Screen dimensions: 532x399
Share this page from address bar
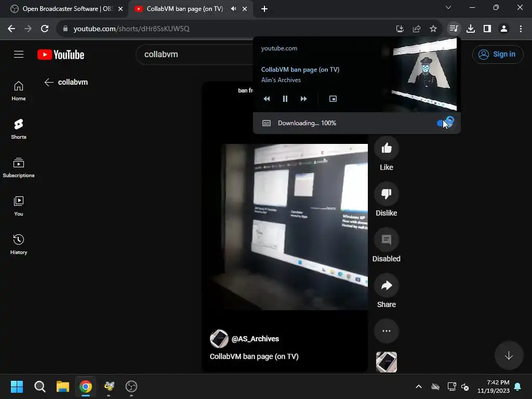click(417, 29)
